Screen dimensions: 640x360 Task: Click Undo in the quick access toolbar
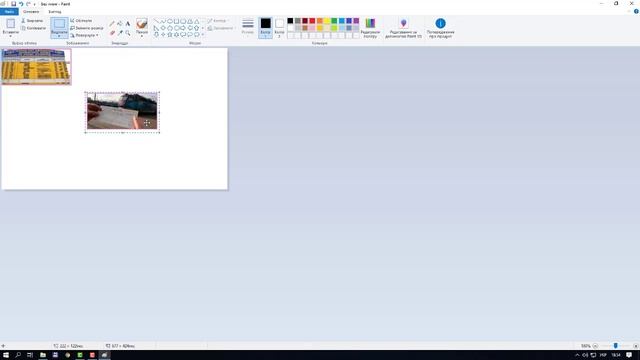point(21,4)
